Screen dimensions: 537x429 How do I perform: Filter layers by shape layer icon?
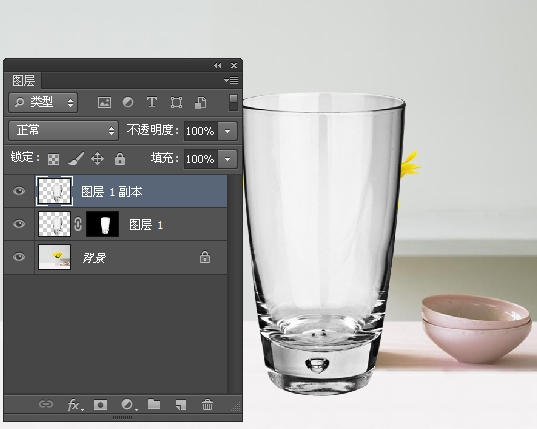[176, 102]
